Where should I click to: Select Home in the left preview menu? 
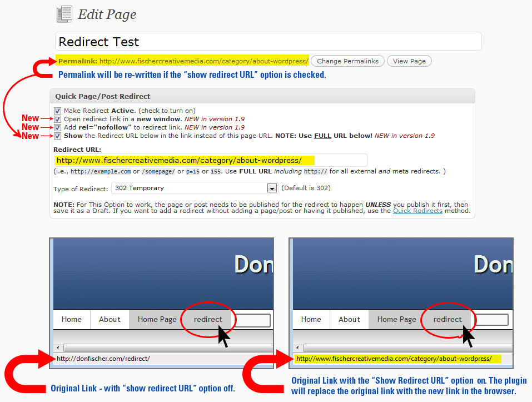tap(72, 319)
